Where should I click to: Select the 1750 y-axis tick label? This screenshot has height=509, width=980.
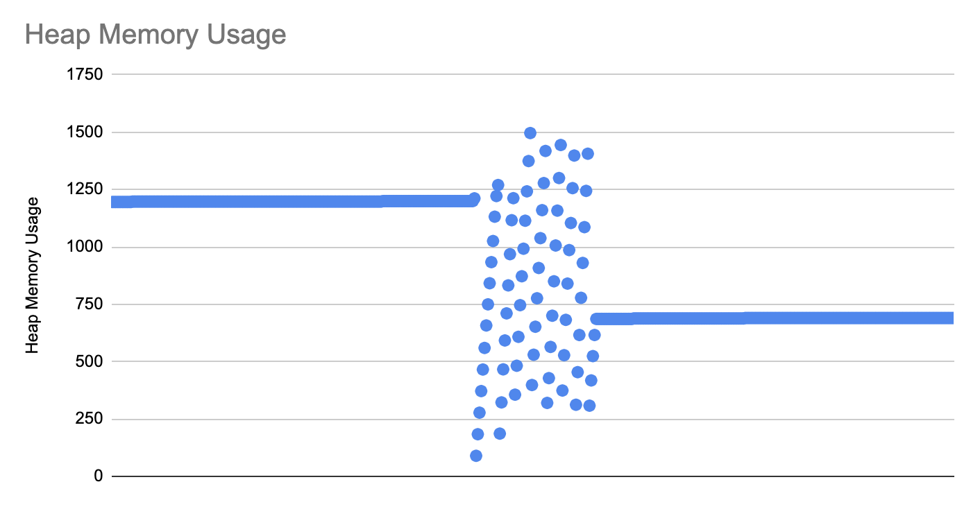(85, 74)
